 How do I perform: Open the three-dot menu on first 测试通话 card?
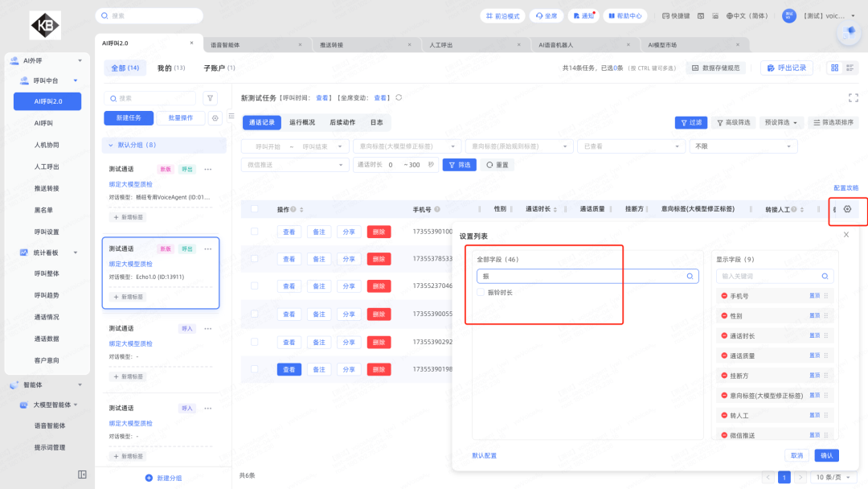click(208, 170)
